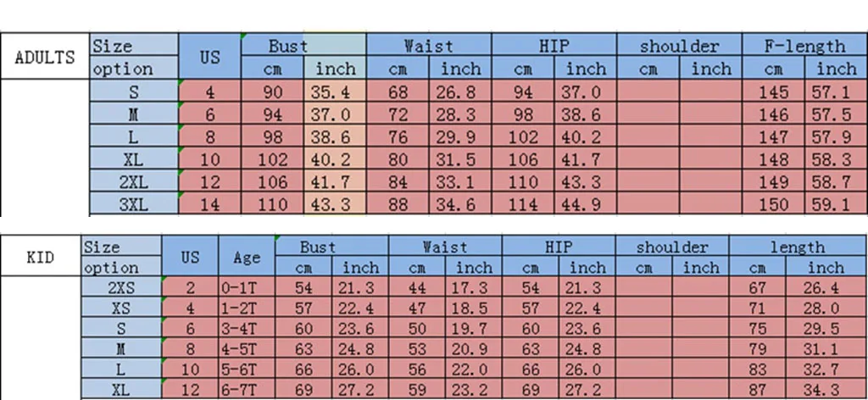
Task: Click the adult F-length header cell
Action: point(805,46)
